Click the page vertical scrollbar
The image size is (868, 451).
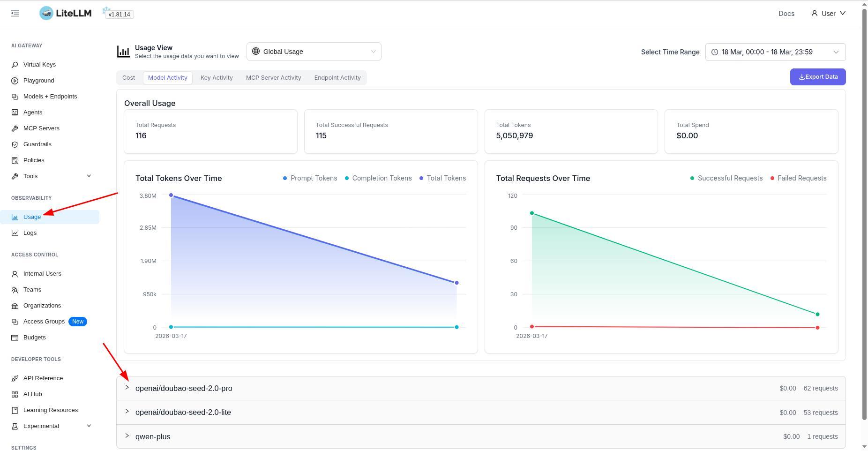click(865, 213)
